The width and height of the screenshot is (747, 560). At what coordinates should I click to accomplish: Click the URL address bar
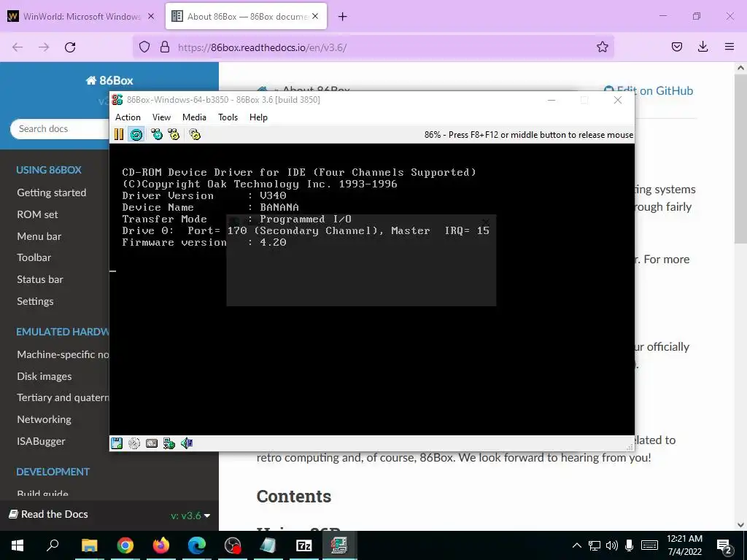coord(373,47)
